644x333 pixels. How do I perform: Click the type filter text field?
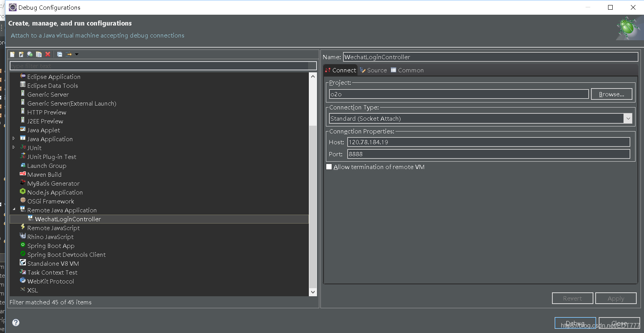click(163, 66)
